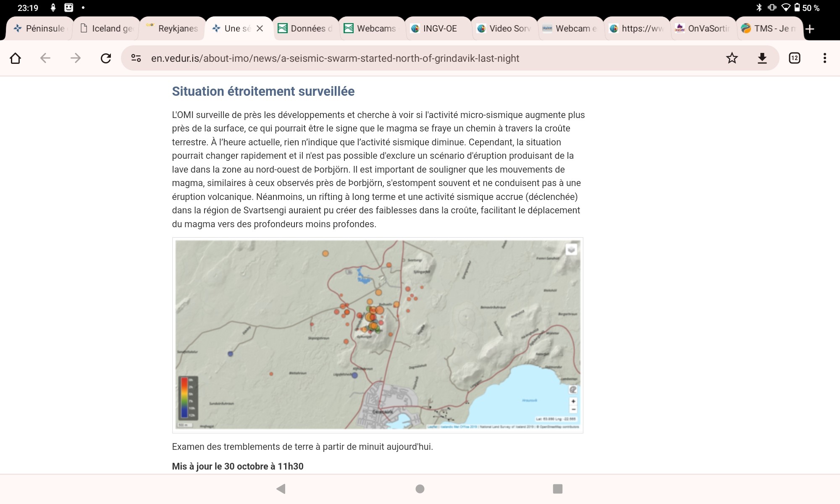The height and width of the screenshot is (504, 840).
Task: Open Chrome three-dot menu
Action: [x=825, y=58]
